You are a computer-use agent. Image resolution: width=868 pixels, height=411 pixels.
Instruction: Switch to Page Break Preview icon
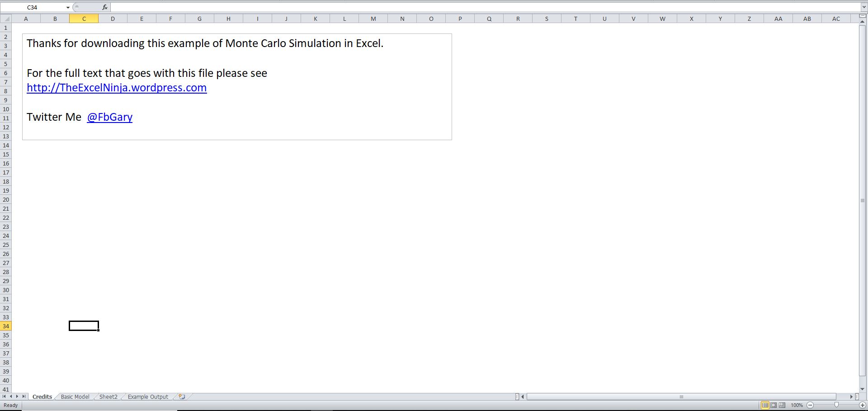782,405
